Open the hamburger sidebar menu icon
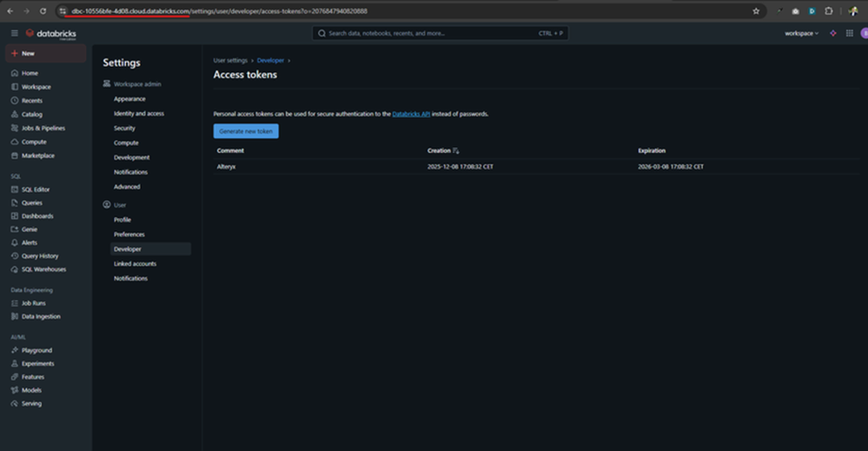The width and height of the screenshot is (868, 451). click(15, 33)
